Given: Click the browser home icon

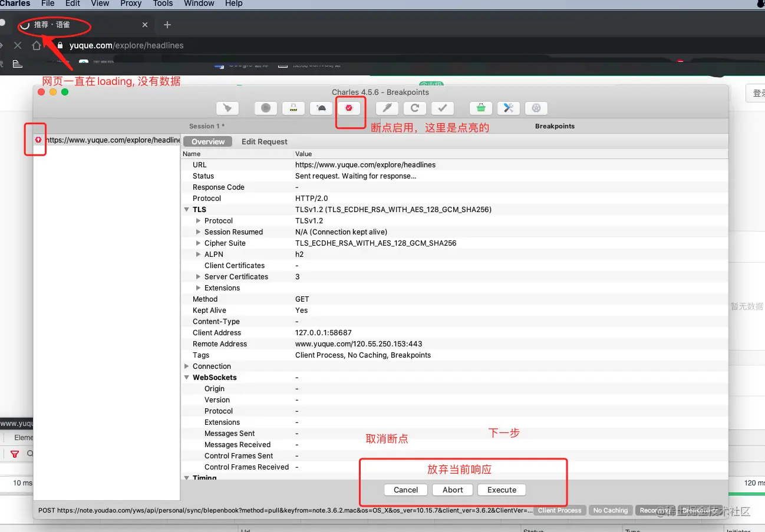Looking at the screenshot, I should 37,45.
